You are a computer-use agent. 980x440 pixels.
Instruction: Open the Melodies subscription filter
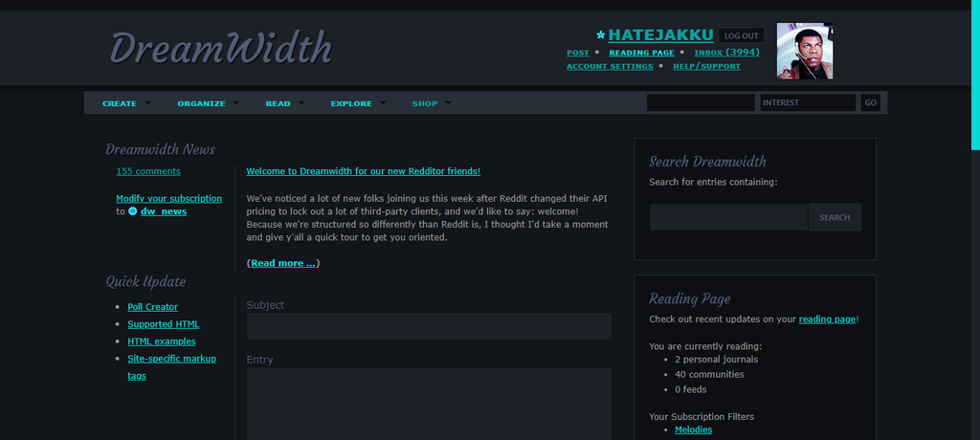tap(693, 430)
